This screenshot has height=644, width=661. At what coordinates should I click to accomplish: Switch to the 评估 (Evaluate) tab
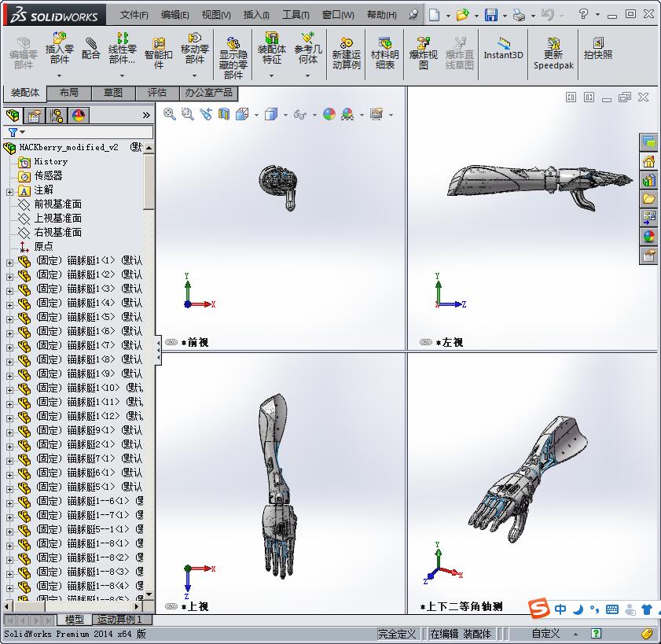[157, 93]
